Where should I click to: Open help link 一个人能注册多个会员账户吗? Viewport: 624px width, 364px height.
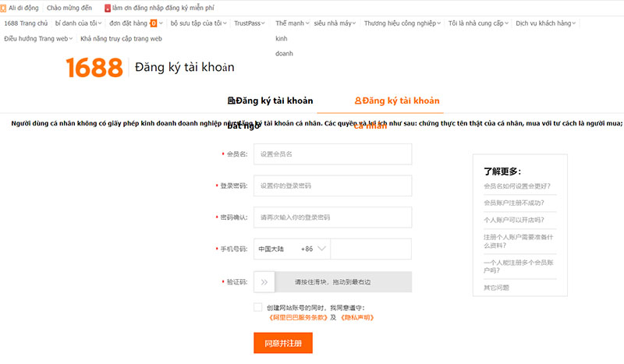click(x=518, y=267)
